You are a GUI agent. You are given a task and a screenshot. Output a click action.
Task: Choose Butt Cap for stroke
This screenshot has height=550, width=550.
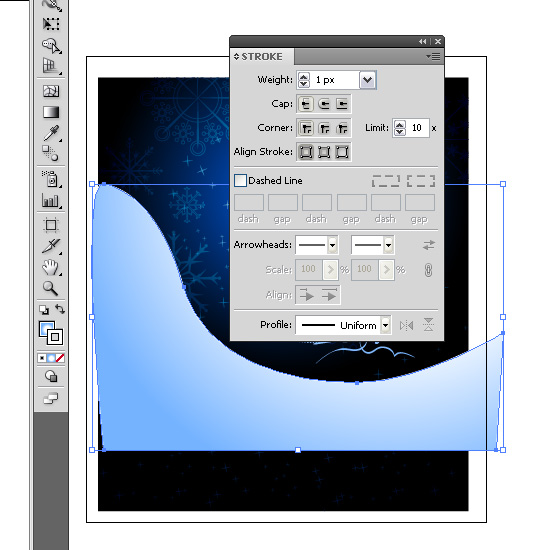(306, 104)
